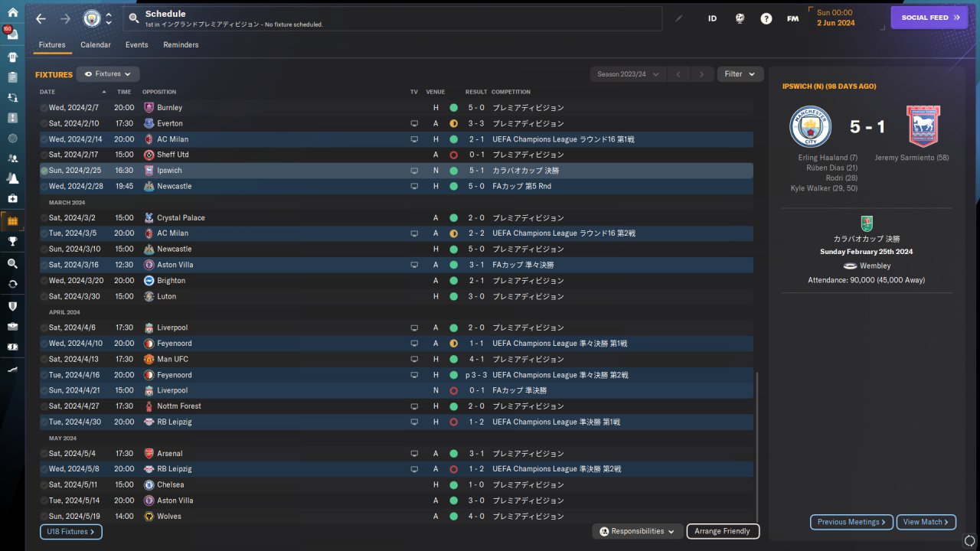Click the fixtures list vertical scrollbar
980x551 pixels.
(756, 447)
